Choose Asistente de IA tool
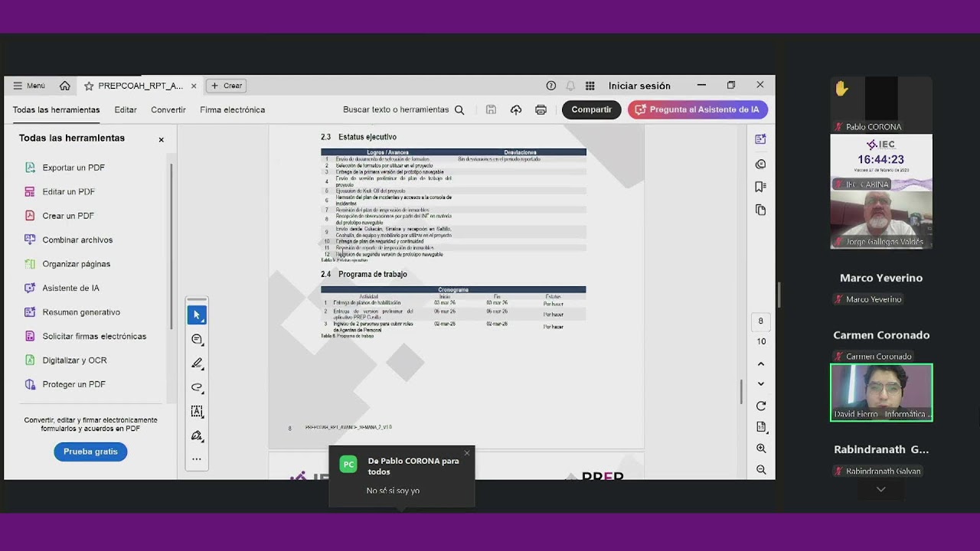Image resolution: width=980 pixels, height=551 pixels. (x=71, y=288)
